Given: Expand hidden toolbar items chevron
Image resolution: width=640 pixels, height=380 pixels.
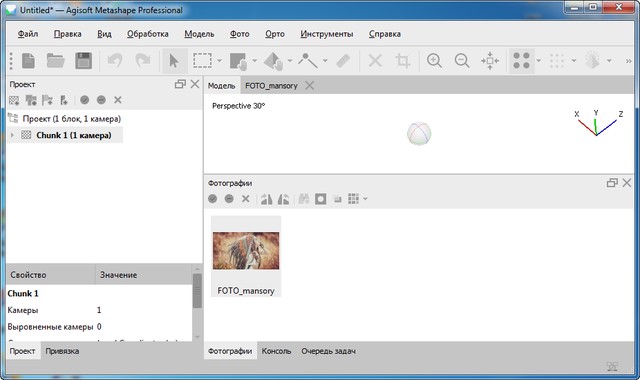Looking at the screenshot, I should pyautogui.click(x=629, y=61).
